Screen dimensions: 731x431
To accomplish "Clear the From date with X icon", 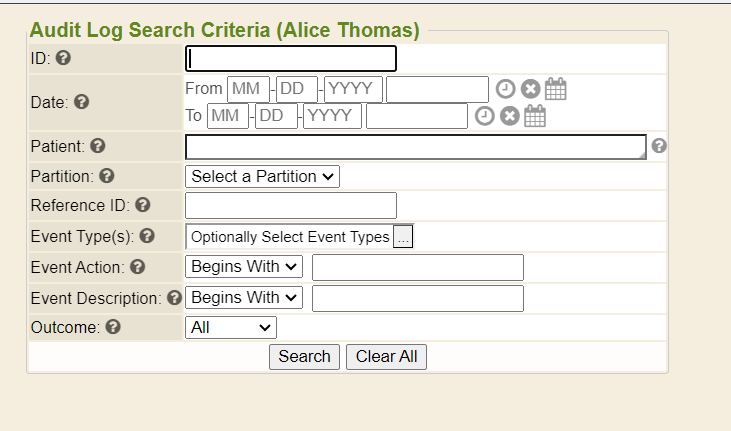I will 530,89.
